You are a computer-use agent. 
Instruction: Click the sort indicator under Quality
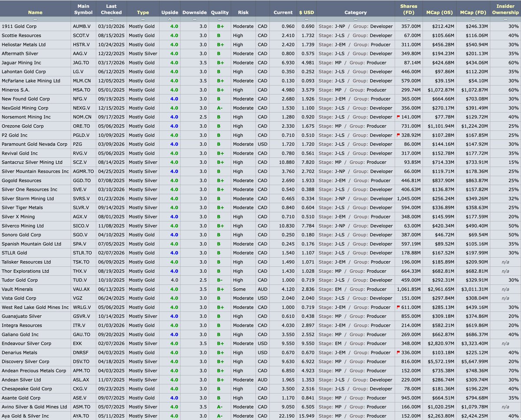coord(220,19)
